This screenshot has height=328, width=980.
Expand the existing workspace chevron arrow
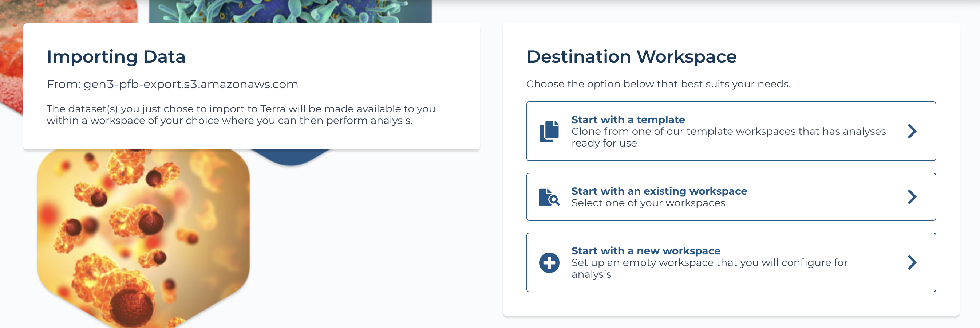(912, 197)
